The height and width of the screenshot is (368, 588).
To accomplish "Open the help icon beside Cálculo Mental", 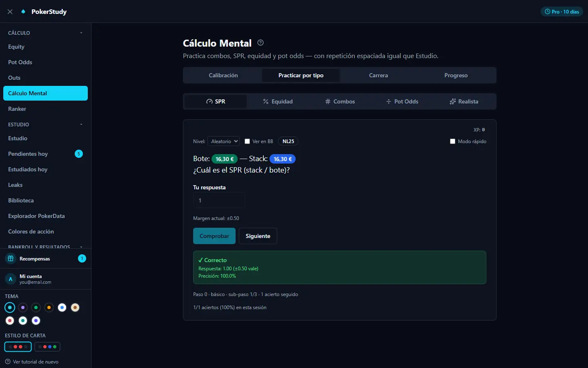I will pyautogui.click(x=261, y=43).
